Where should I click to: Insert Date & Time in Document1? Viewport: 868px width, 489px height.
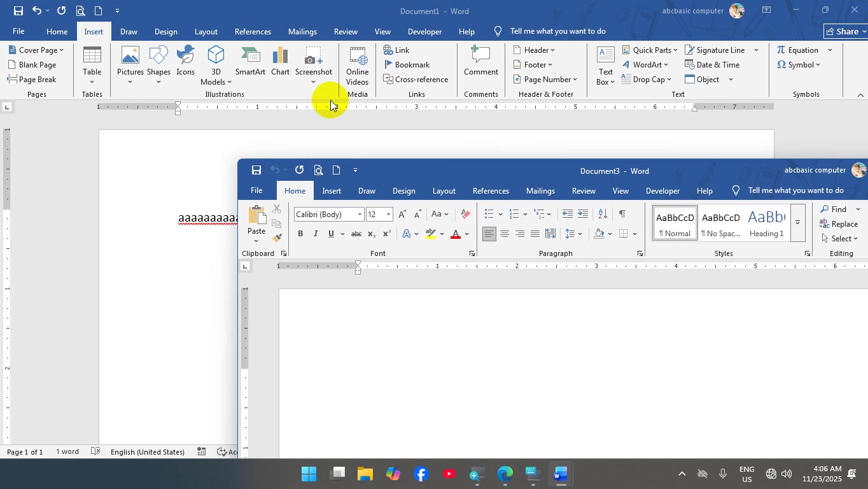pyautogui.click(x=712, y=65)
